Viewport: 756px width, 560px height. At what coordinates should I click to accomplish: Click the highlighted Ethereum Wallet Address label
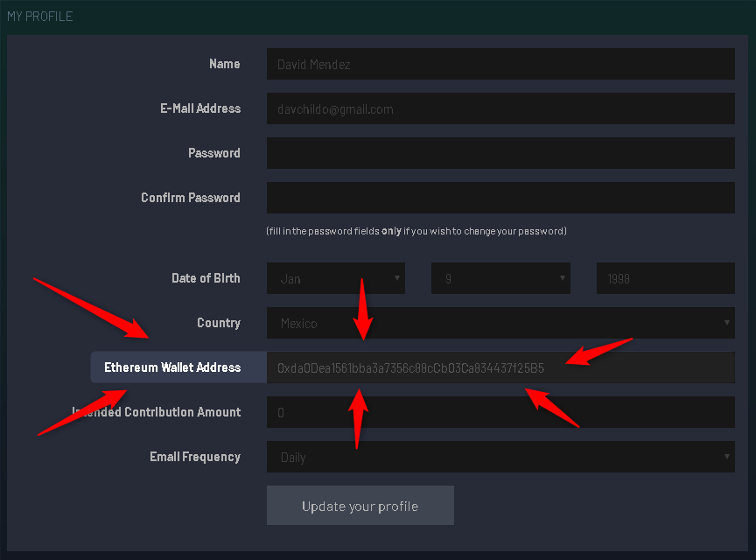pos(172,367)
